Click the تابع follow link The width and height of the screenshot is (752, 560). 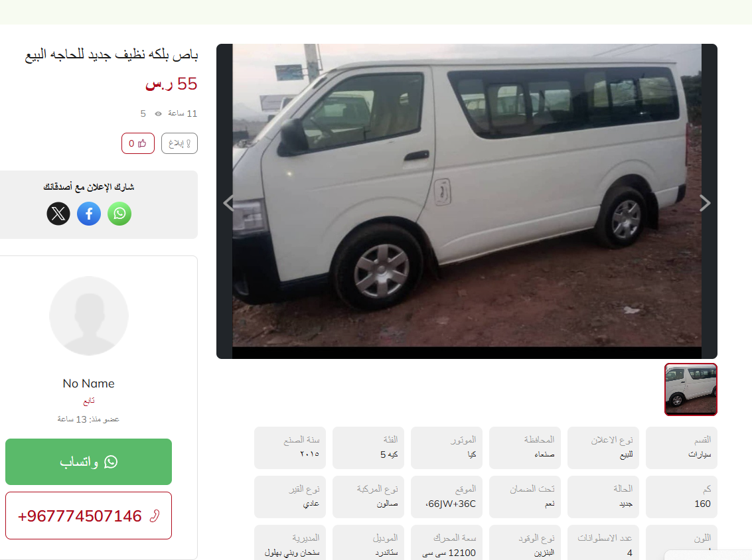coord(89,401)
